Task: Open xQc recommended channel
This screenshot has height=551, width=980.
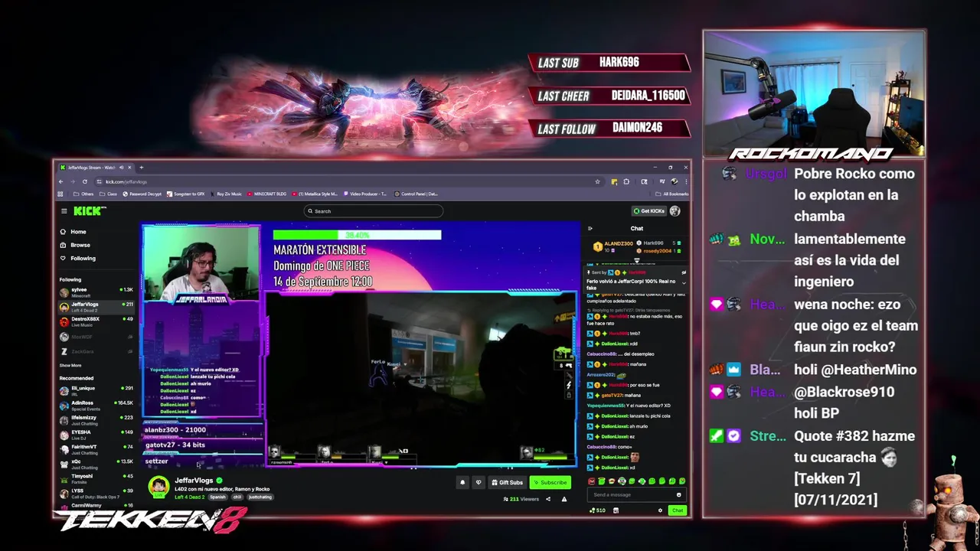Action: (96, 464)
